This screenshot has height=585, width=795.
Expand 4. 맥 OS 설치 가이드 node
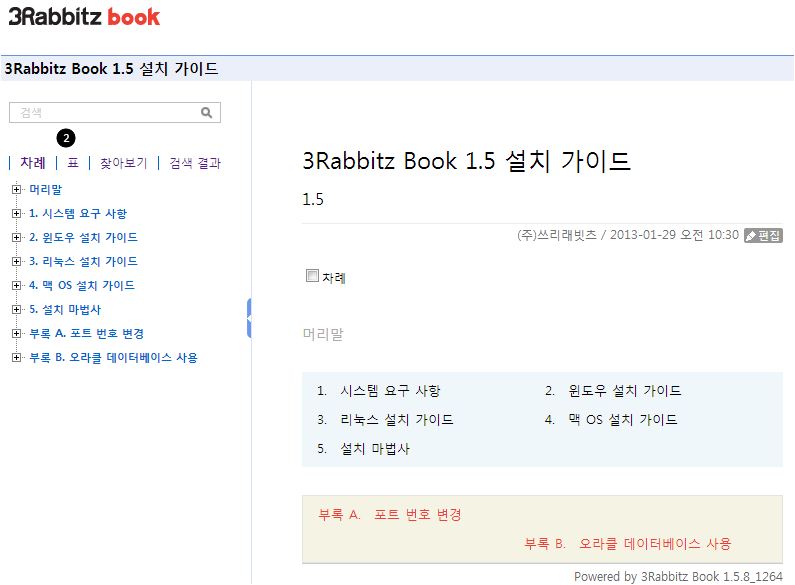pyautogui.click(x=16, y=285)
